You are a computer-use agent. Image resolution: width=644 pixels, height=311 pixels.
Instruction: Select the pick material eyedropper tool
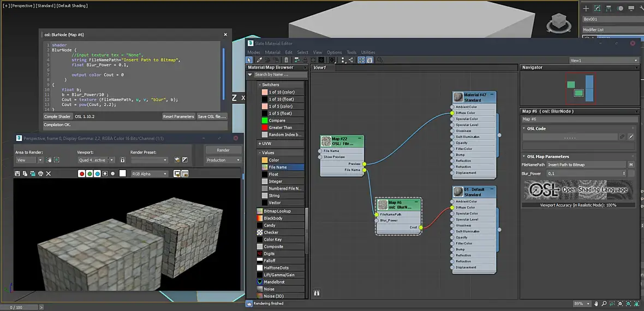pos(259,60)
